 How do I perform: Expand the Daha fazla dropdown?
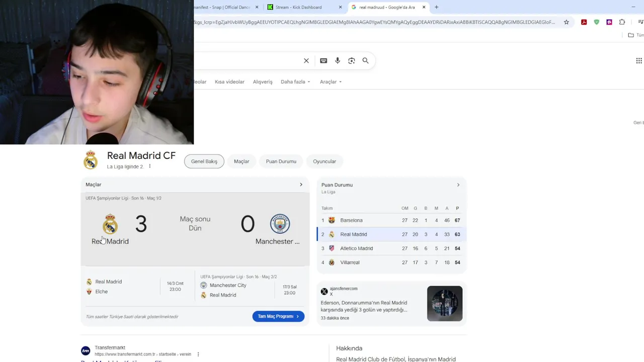295,82
